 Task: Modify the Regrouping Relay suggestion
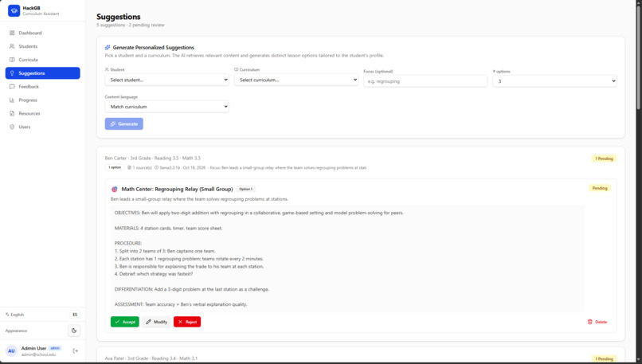(x=157, y=322)
